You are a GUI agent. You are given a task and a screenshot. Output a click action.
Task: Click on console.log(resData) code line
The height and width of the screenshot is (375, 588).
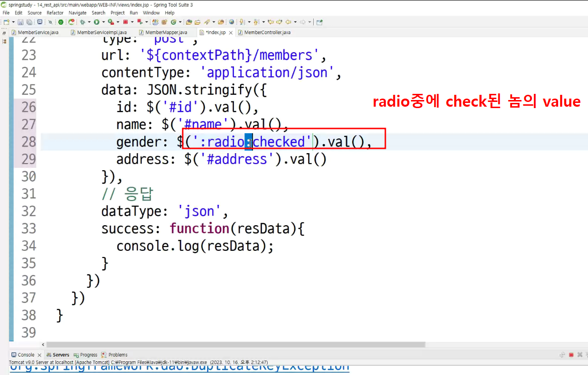[195, 246]
